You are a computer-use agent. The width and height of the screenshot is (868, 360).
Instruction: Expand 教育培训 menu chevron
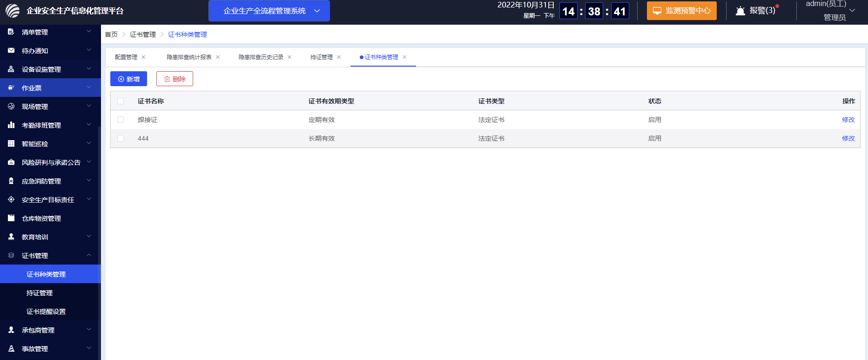pos(89,237)
